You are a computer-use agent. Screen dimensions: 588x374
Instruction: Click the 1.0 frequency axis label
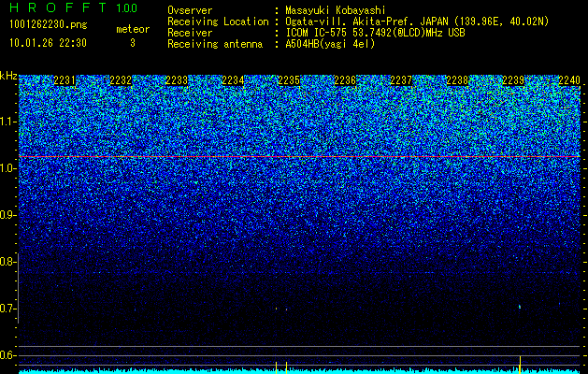(8, 168)
